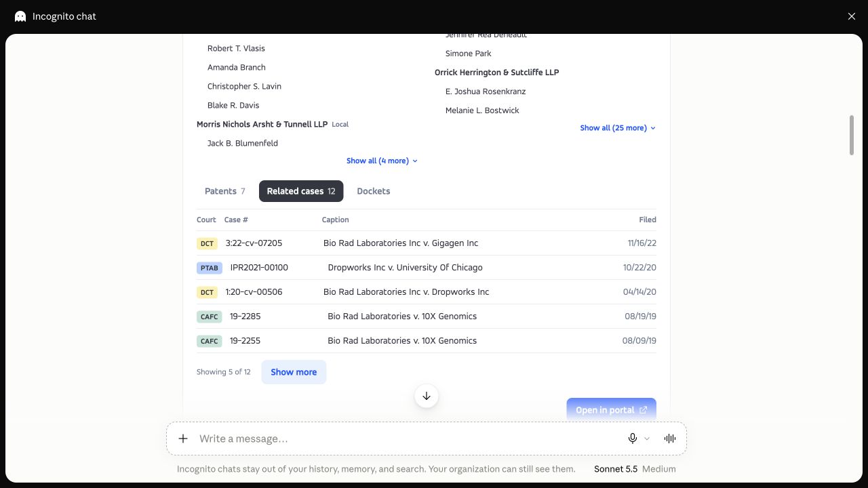Switch to the Patents tab
The image size is (868, 488).
tap(225, 191)
